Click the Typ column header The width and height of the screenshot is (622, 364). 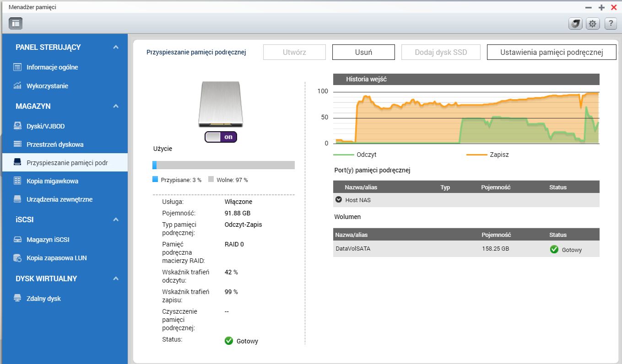[445, 187]
